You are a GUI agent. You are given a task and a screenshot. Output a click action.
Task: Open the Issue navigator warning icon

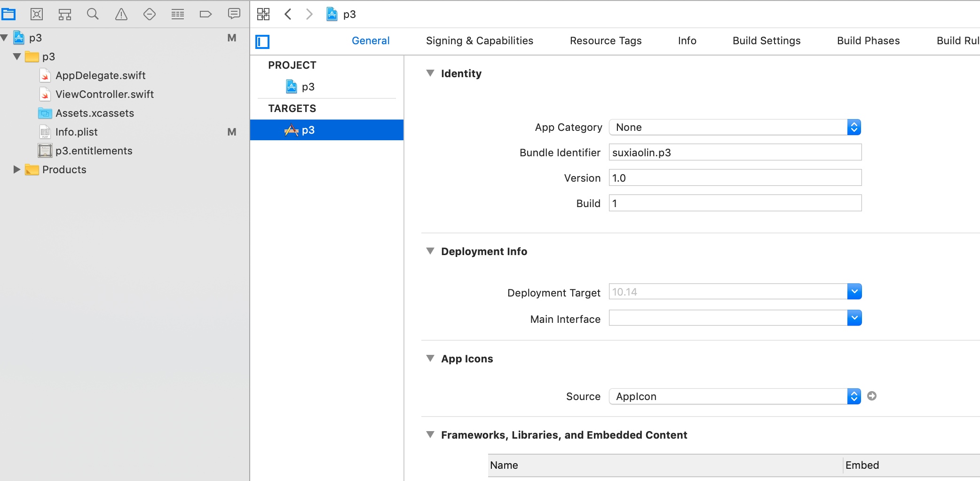(x=121, y=14)
